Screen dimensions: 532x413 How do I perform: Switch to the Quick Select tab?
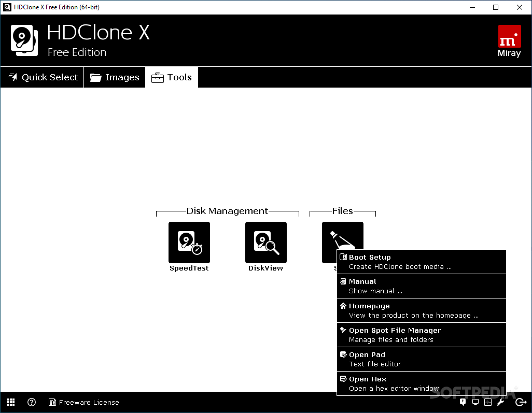43,77
